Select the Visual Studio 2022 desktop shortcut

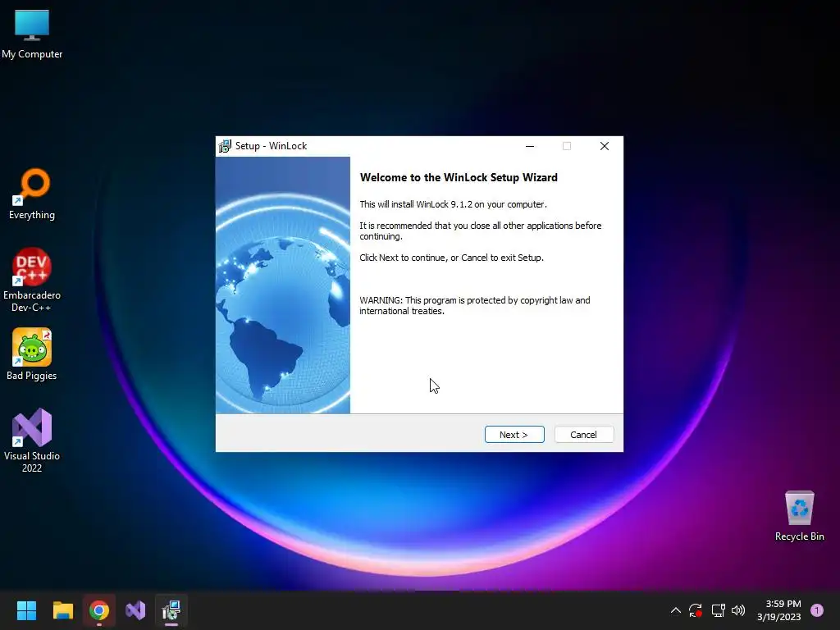tap(32, 441)
